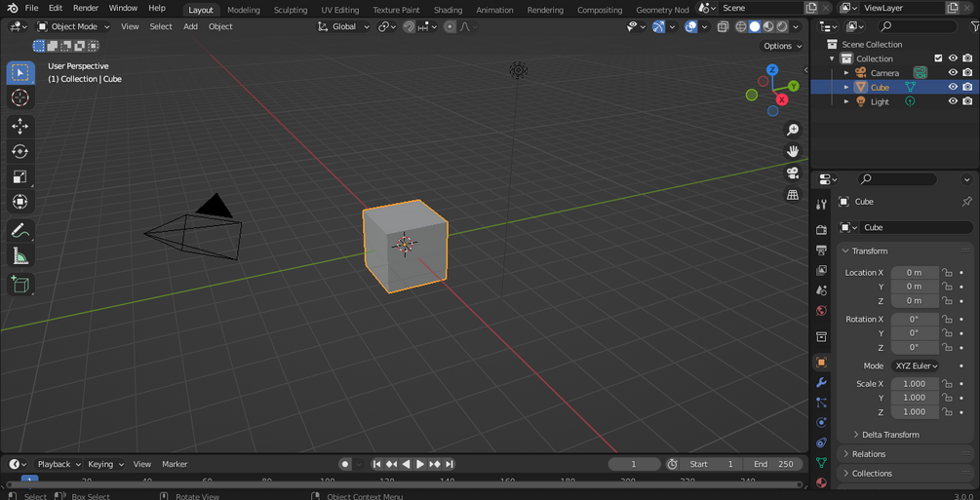Open the Object Mode dropdown
This screenshot has height=500, width=980.
[x=73, y=27]
